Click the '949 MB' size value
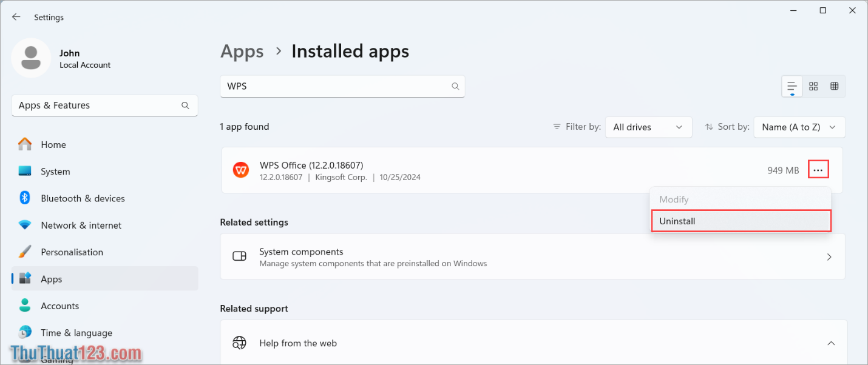868x365 pixels. [x=783, y=171]
